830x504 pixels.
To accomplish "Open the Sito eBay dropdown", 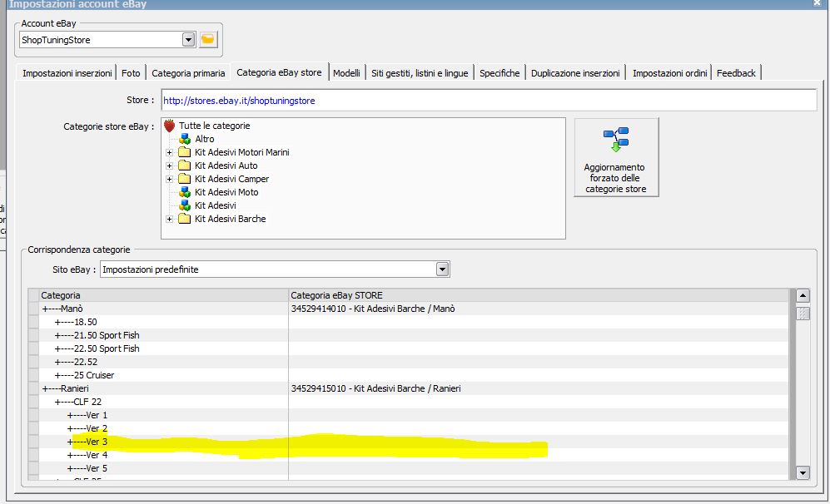I will [x=443, y=269].
